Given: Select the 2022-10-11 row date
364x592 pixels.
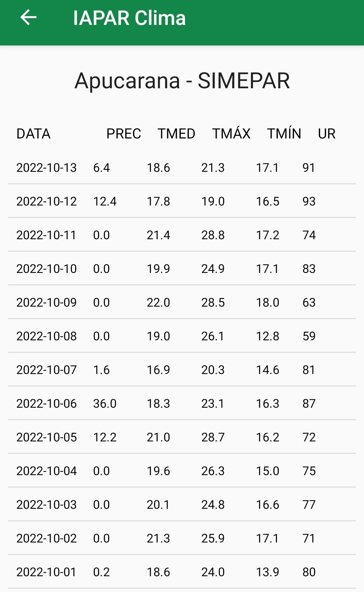Looking at the screenshot, I should pyautogui.click(x=47, y=235).
